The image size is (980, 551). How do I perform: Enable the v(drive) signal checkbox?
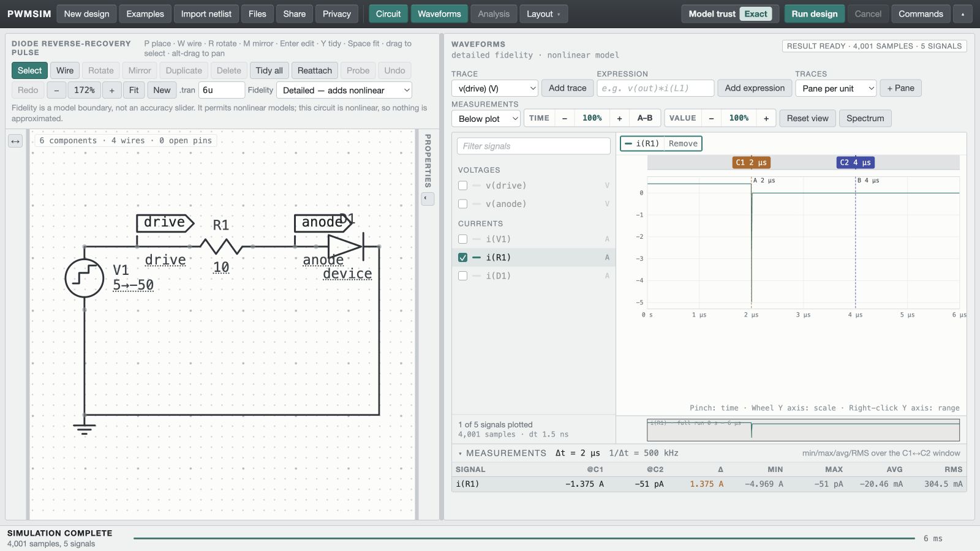pos(462,186)
